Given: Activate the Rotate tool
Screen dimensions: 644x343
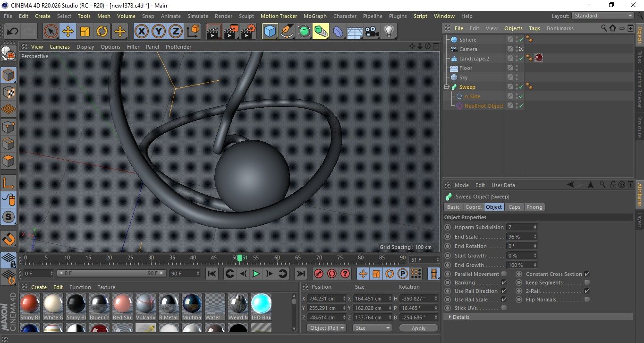Looking at the screenshot, I should 102,32.
